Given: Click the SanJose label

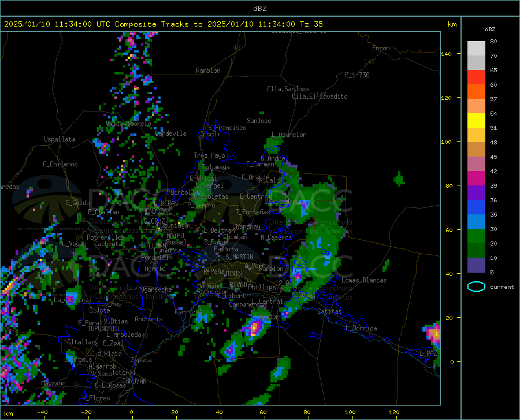Looking at the screenshot, I should pos(259,121).
